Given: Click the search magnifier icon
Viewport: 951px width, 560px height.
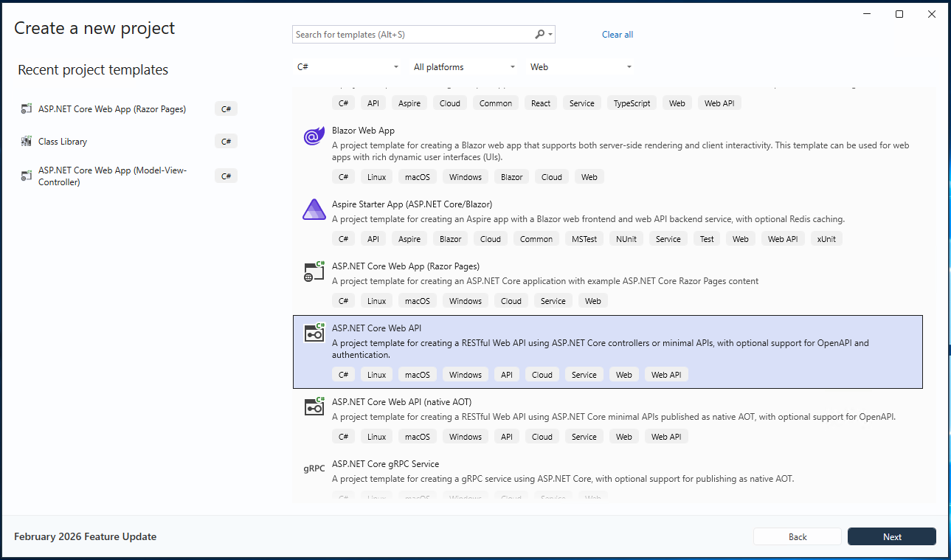Looking at the screenshot, I should click(x=540, y=35).
